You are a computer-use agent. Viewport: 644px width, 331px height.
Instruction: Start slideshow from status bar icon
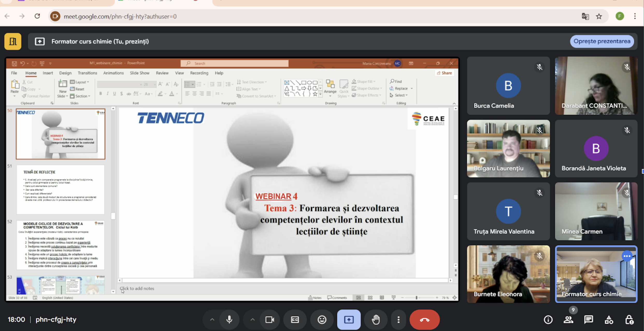coord(393,298)
